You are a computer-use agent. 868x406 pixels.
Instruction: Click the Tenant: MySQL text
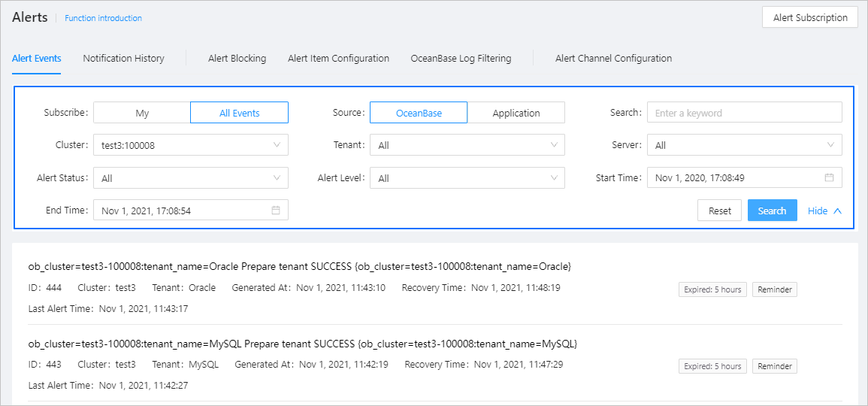[186, 365]
